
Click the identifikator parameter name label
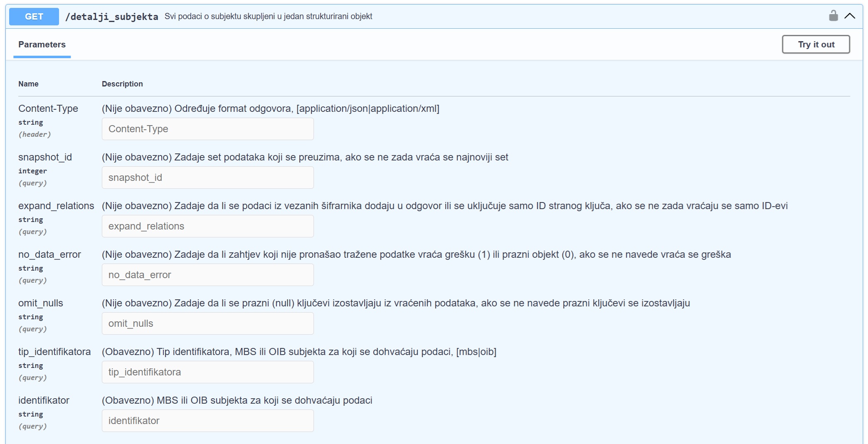(44, 400)
